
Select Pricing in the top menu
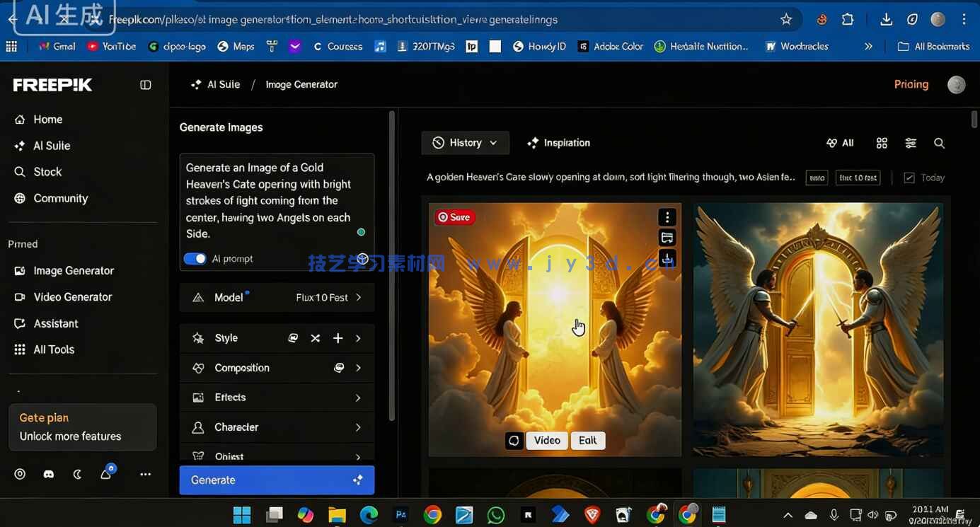pyautogui.click(x=911, y=83)
